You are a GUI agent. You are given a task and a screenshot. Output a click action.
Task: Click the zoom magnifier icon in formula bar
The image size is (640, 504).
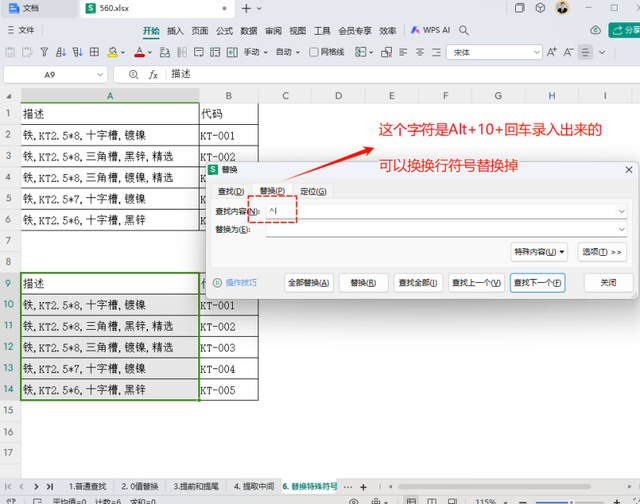click(x=133, y=75)
